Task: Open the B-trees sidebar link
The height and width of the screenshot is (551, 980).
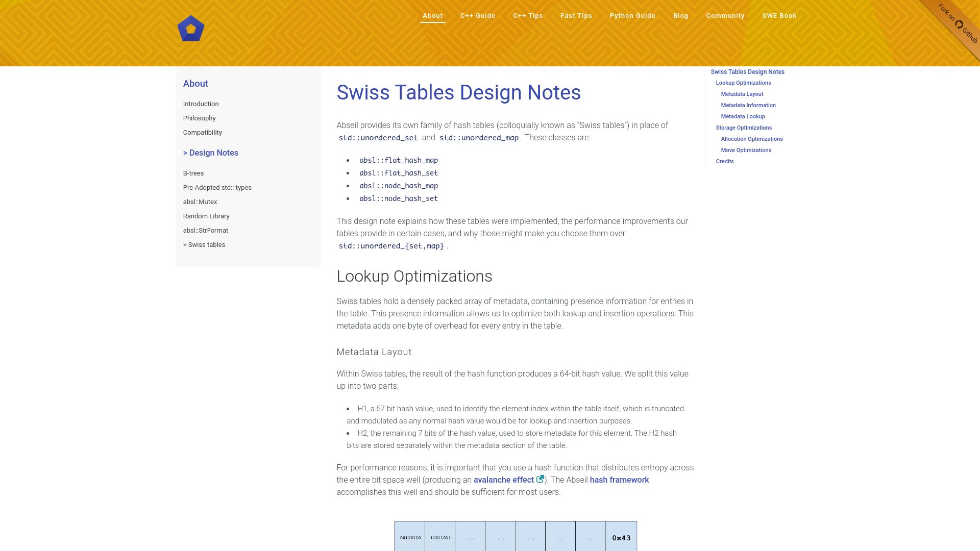Action: pyautogui.click(x=193, y=173)
